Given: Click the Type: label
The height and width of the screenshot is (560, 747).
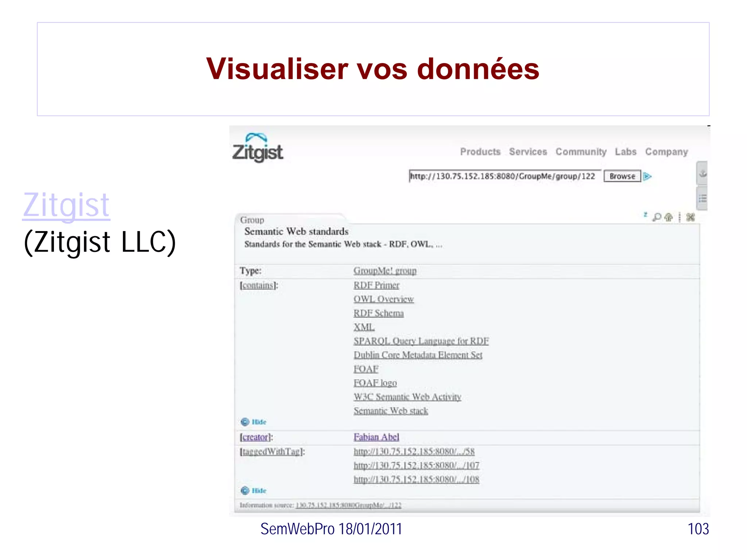Looking at the screenshot, I should pos(251,271).
